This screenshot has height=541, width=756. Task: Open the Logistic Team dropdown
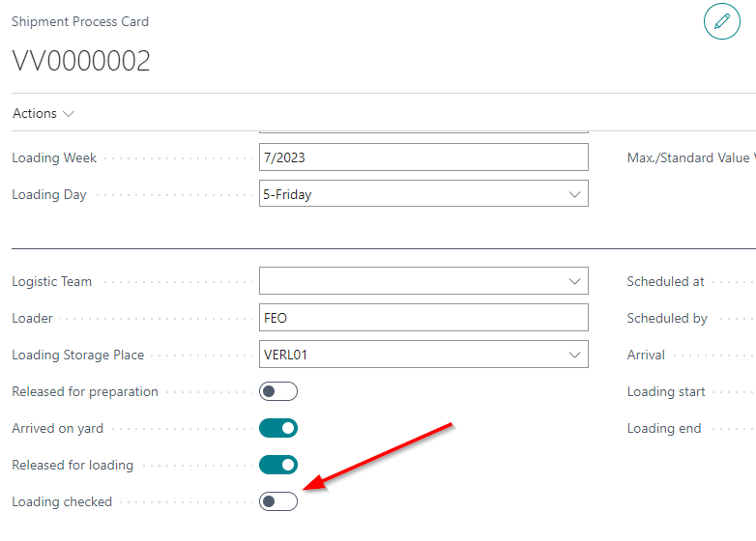point(575,282)
